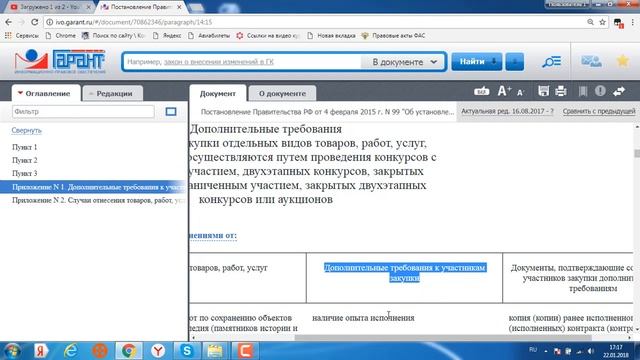Viewport: 640px width, 360px height.
Task: Select Пункт 3 in contents
Action: 24,173
